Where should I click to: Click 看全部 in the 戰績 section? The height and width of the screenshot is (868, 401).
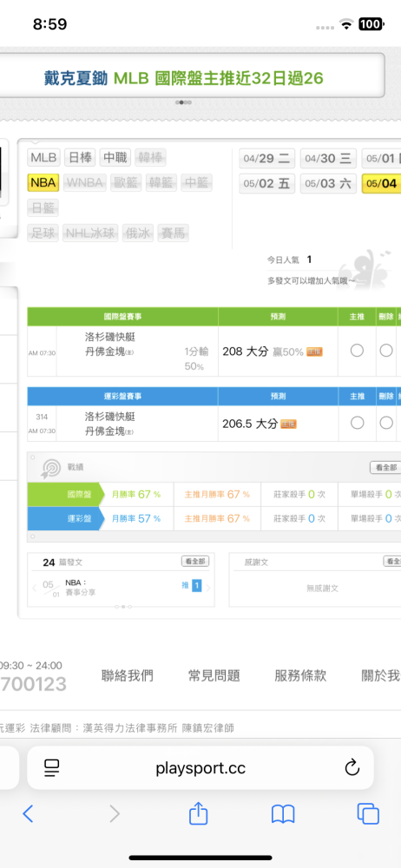click(x=385, y=468)
